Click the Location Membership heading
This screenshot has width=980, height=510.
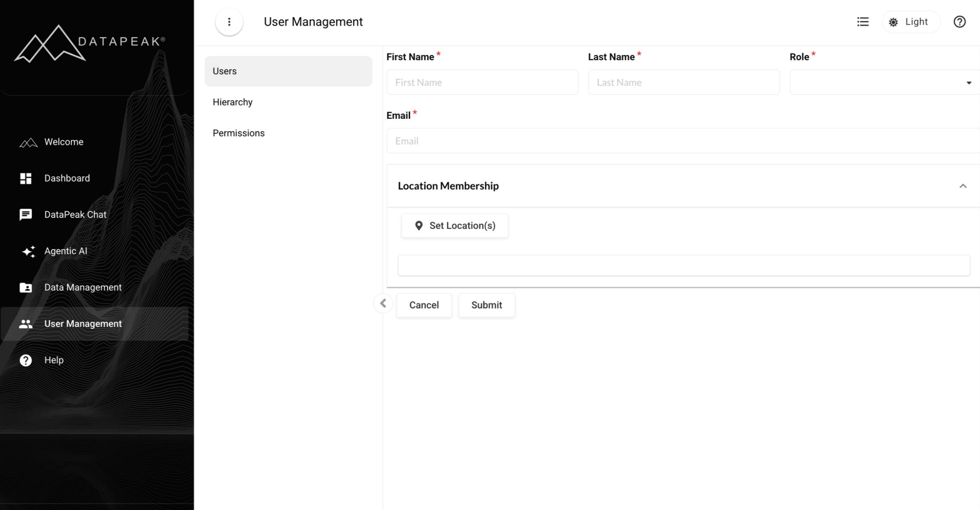point(448,186)
